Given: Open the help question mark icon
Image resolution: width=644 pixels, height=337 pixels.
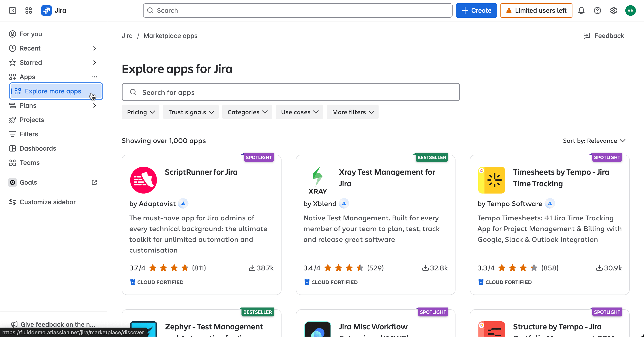Looking at the screenshot, I should [597, 11].
